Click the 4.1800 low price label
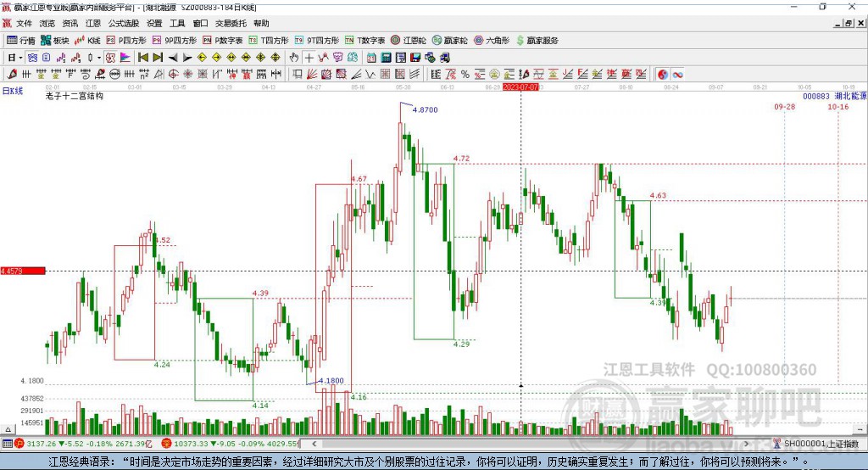868x470 pixels. (x=331, y=380)
